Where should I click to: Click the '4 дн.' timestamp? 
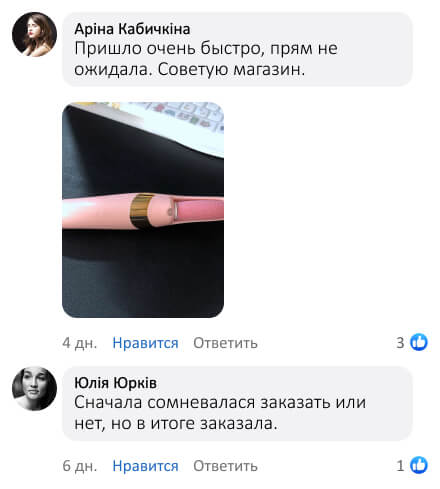(80, 343)
